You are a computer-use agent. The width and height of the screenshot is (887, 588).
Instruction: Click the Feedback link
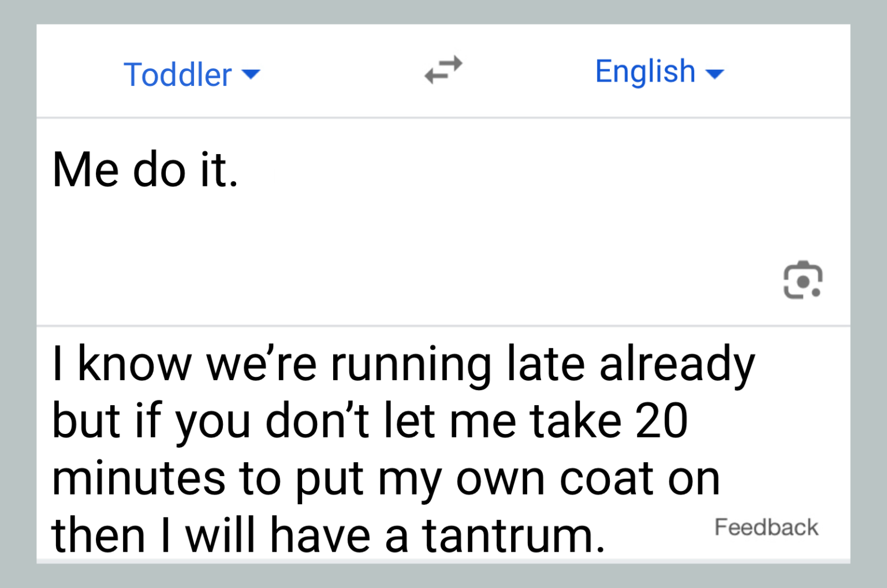coord(766,526)
